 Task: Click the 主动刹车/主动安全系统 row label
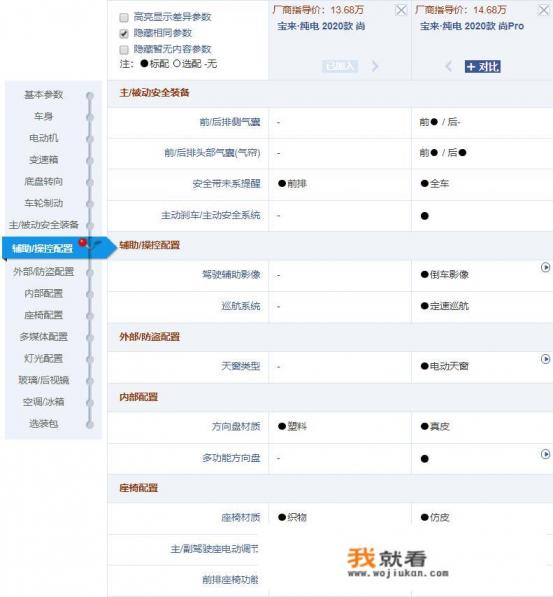(x=211, y=215)
